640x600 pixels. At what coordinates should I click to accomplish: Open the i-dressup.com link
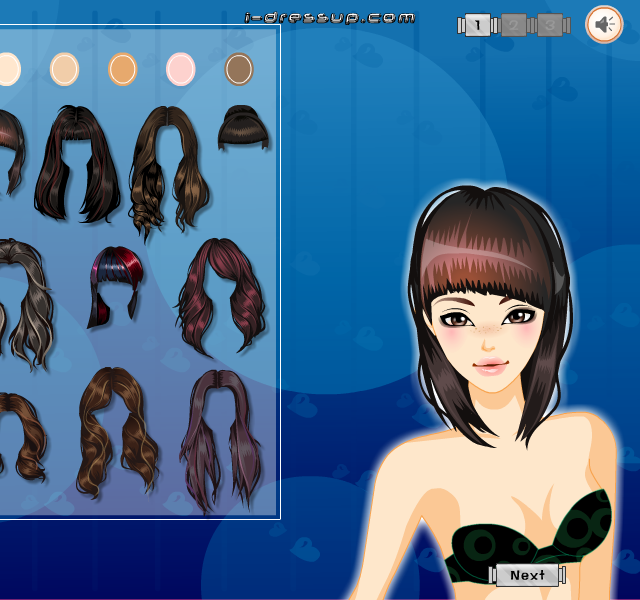[x=330, y=18]
